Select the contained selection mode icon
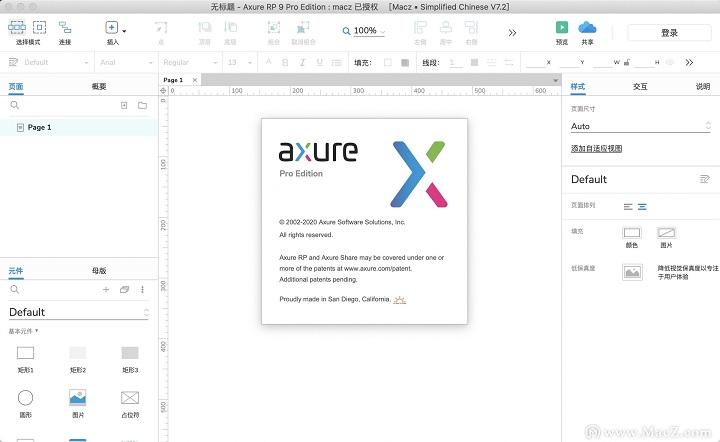 click(39, 28)
